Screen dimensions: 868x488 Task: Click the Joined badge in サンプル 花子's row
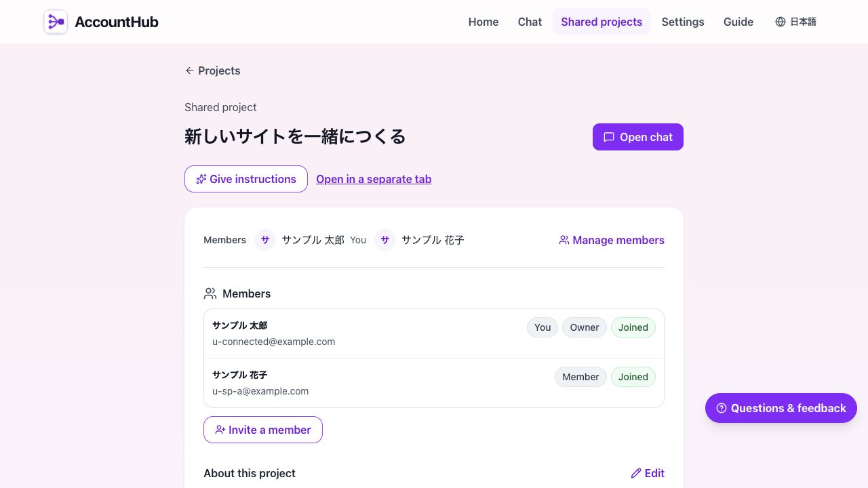pos(633,377)
